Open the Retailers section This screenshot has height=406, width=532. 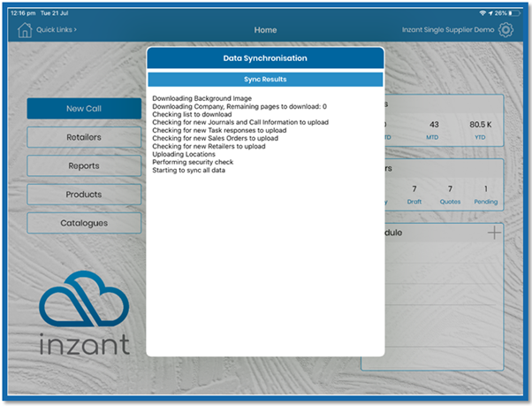point(84,137)
